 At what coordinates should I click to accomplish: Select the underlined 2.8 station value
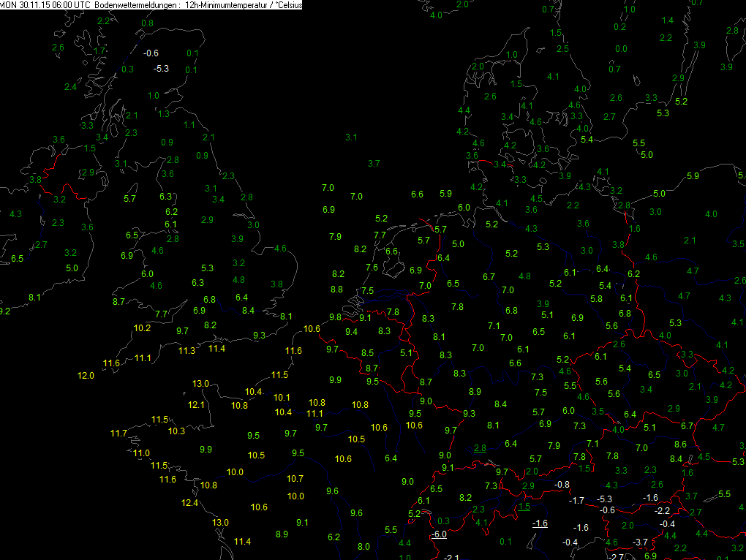pos(480,448)
